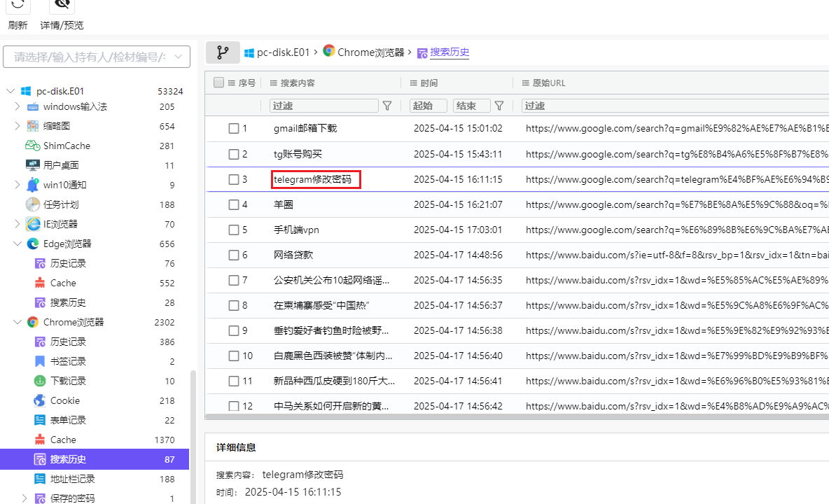Expand the 缩略图 node
The height and width of the screenshot is (504, 829).
(17, 126)
